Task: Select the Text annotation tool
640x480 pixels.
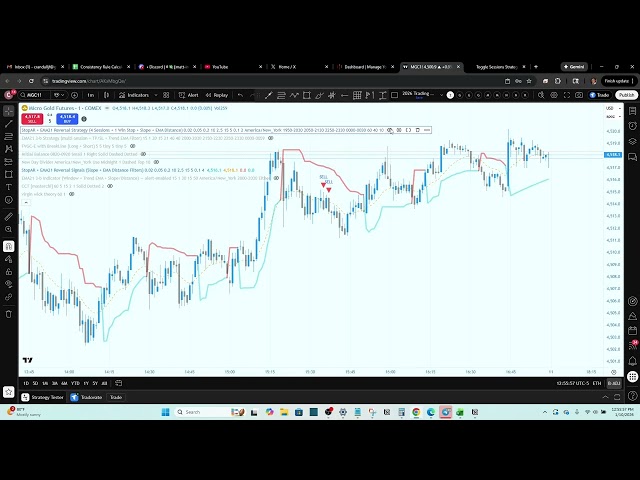Action: click(9, 187)
